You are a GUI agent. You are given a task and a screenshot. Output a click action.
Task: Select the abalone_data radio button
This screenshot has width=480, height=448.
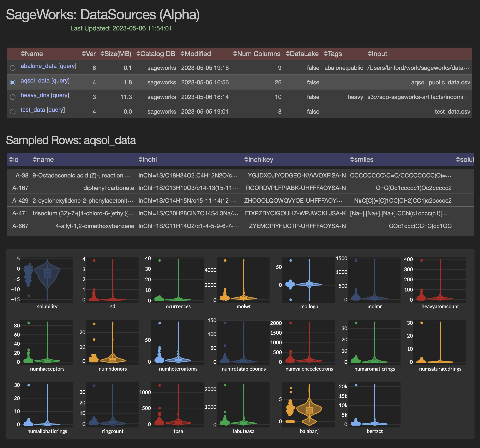(x=13, y=68)
